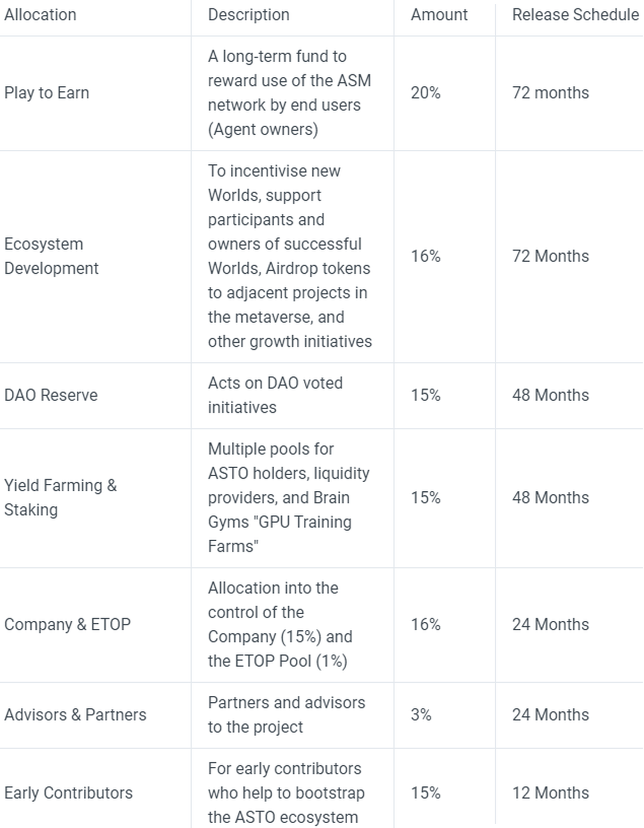Click the DAO Reserve row label
Image resolution: width=644 pixels, height=828 pixels.
coord(51,395)
